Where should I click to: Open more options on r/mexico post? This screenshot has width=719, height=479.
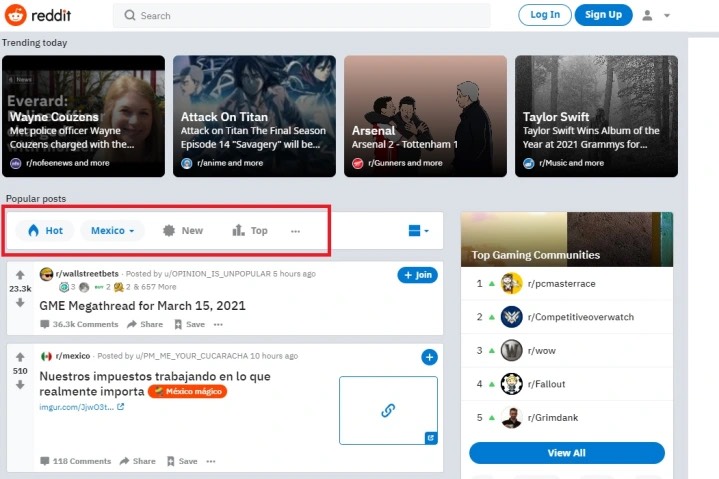tap(211, 462)
